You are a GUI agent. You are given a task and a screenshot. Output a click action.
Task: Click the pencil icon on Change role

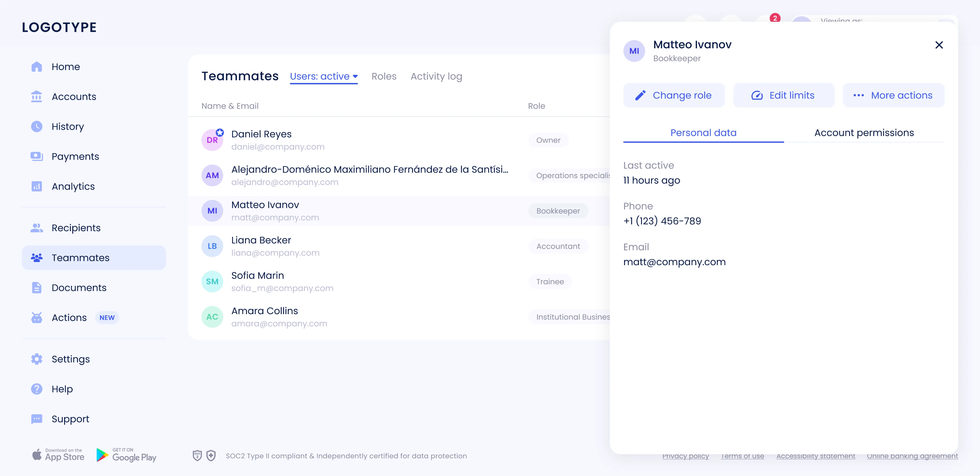coord(640,95)
